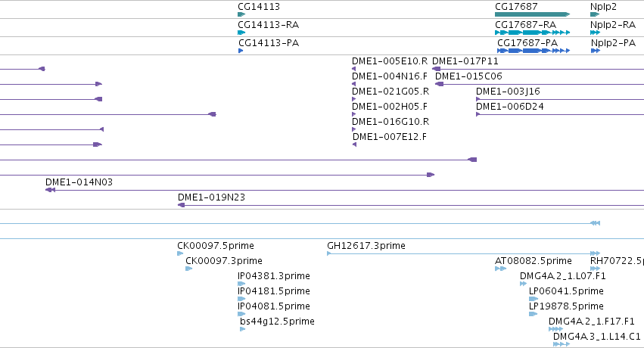Select the LP06041.5prime label
644x348 pixels.
pos(566,291)
